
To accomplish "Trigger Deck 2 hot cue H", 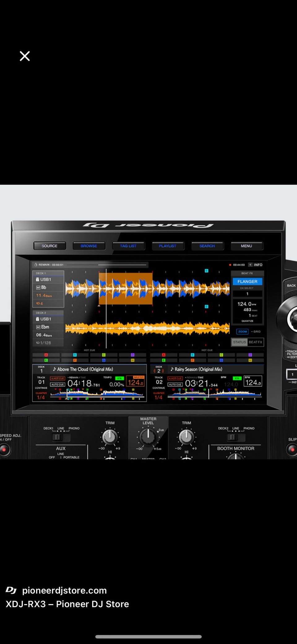I will point(250,360).
